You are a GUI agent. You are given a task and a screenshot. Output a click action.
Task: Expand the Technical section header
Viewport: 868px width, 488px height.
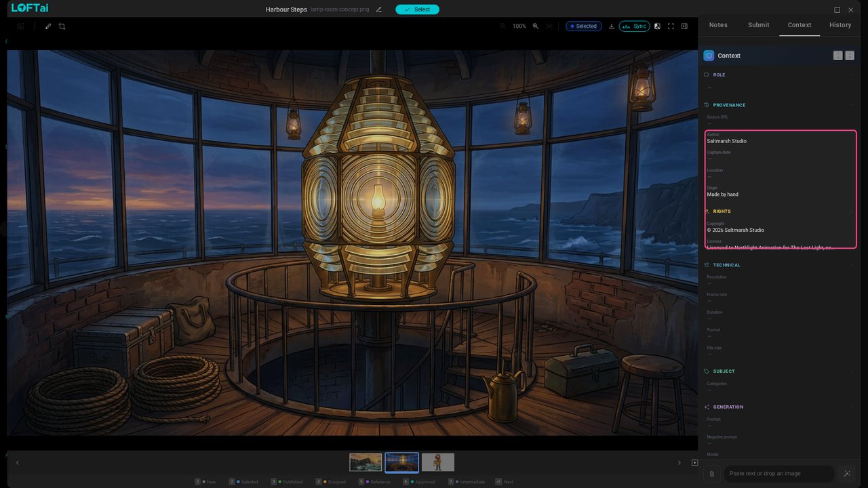[780, 265]
